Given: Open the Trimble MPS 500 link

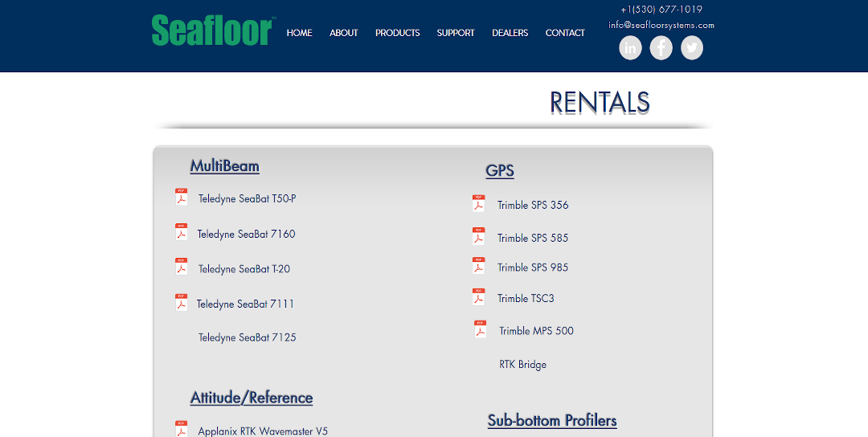Looking at the screenshot, I should pyautogui.click(x=536, y=331).
